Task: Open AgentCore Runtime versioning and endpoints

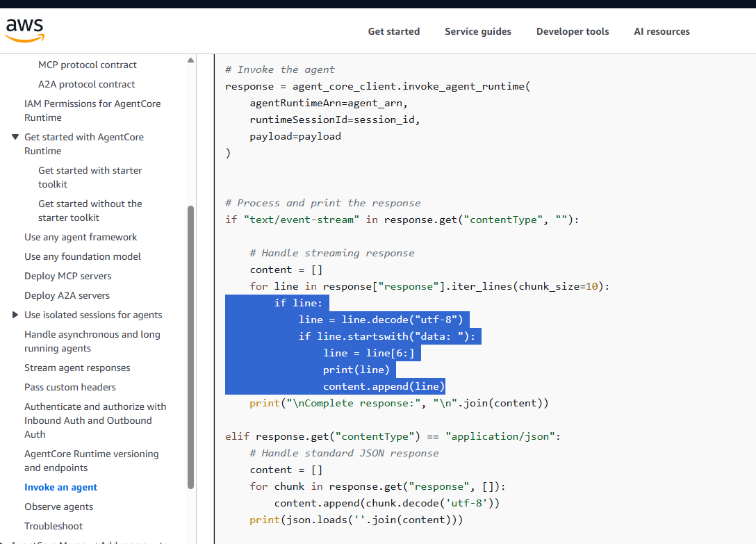Action: [91, 461]
